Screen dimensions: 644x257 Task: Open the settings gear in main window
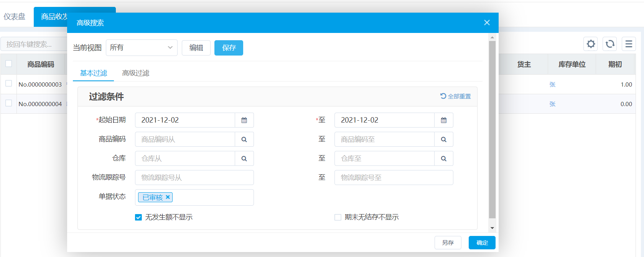(591, 44)
